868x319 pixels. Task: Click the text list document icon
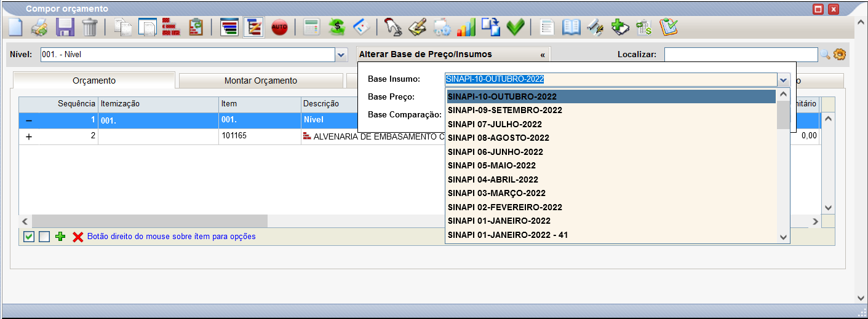[547, 27]
